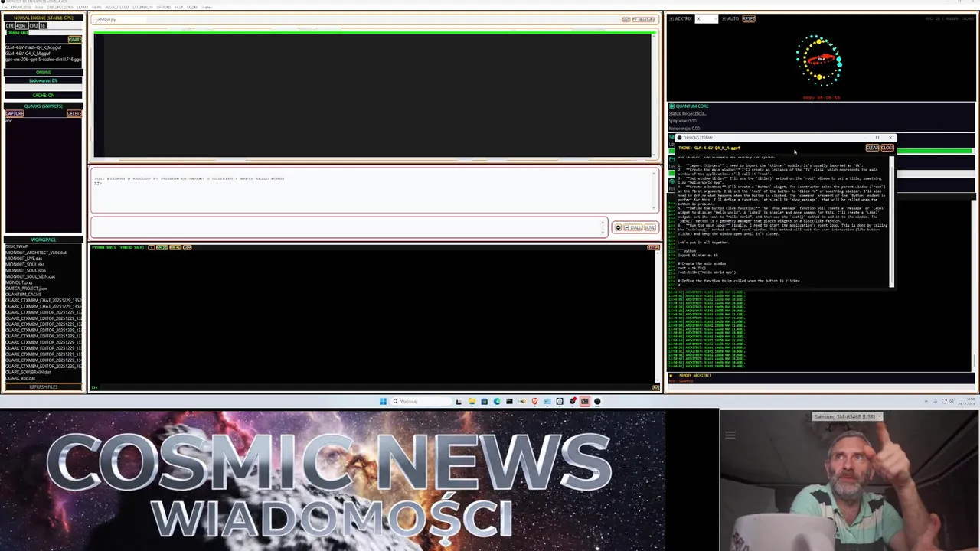
Task: Select the untitled.py editor tab
Action: [x=106, y=20]
